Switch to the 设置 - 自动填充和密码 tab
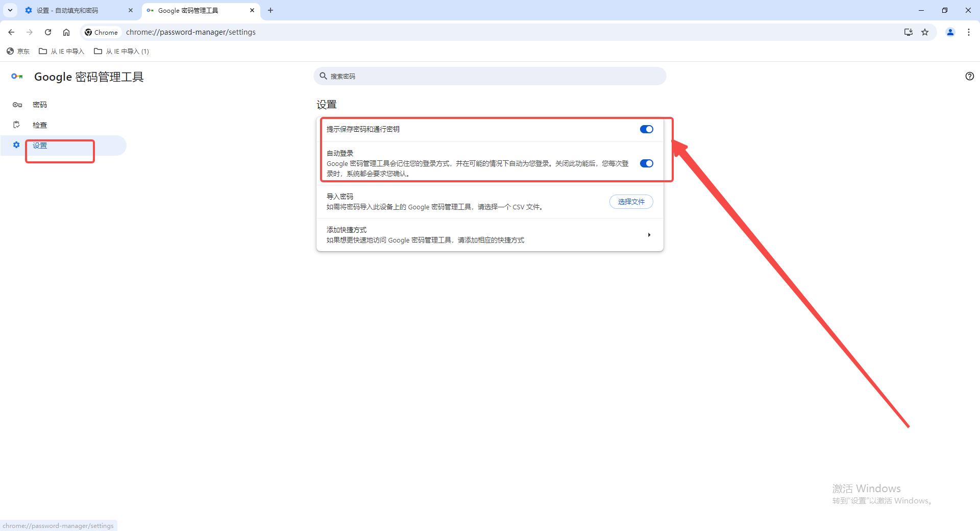Viewport: 980px width, 531px height. 79,10
